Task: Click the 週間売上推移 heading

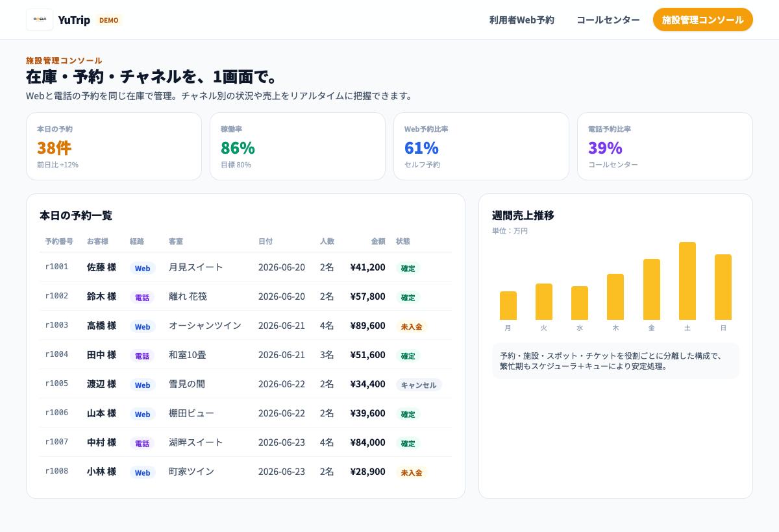Action: coord(523,215)
